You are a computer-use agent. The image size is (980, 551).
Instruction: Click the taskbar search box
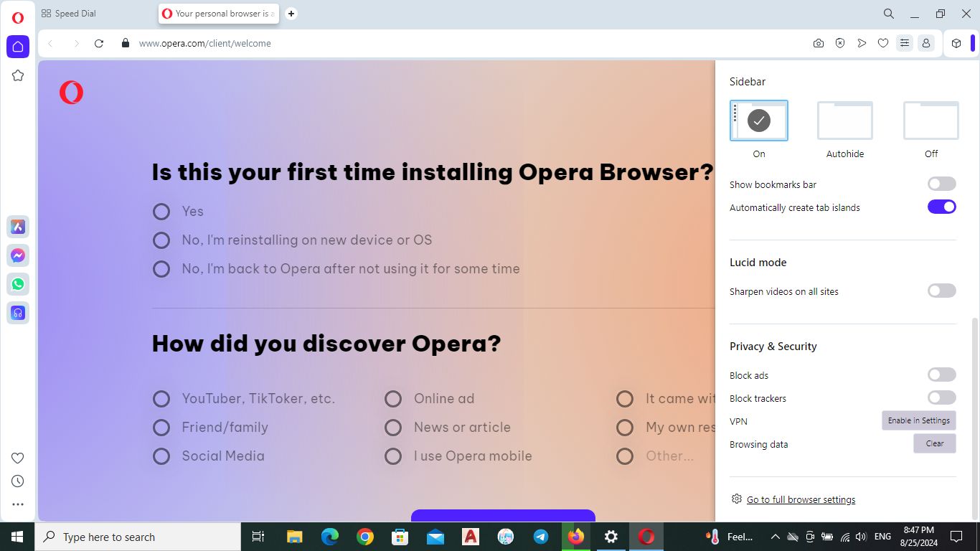tap(138, 537)
